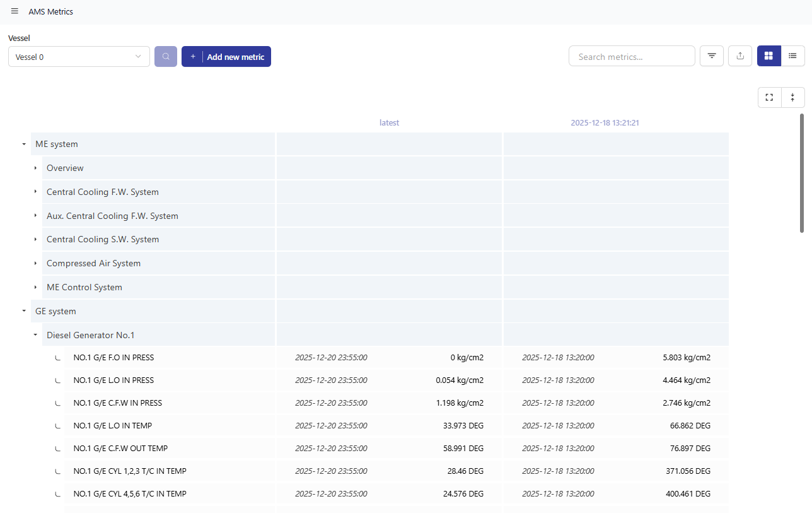Select the 2025-12-18 13:21:21 column header

605,123
